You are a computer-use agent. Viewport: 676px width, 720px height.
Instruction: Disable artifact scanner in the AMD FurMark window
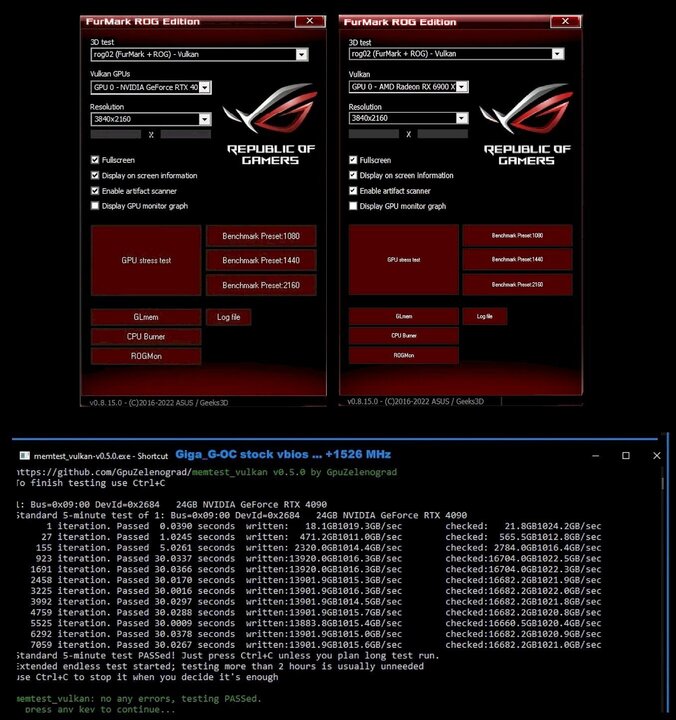coord(353,191)
